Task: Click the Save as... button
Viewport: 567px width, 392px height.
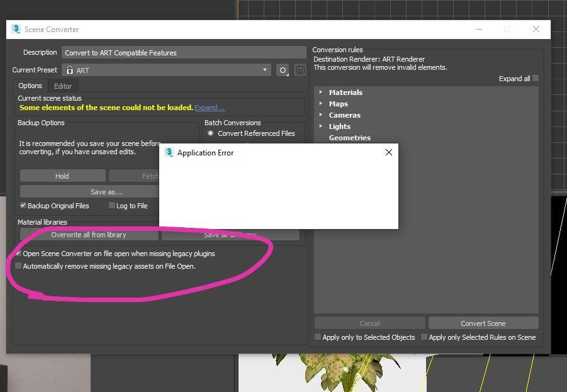Action: click(90, 192)
